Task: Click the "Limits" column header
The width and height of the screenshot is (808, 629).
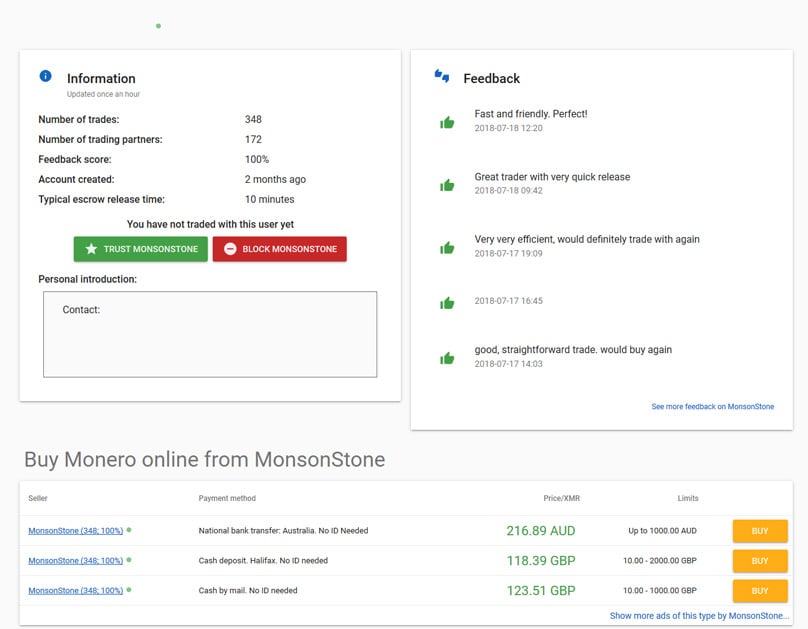Action: tap(688, 498)
